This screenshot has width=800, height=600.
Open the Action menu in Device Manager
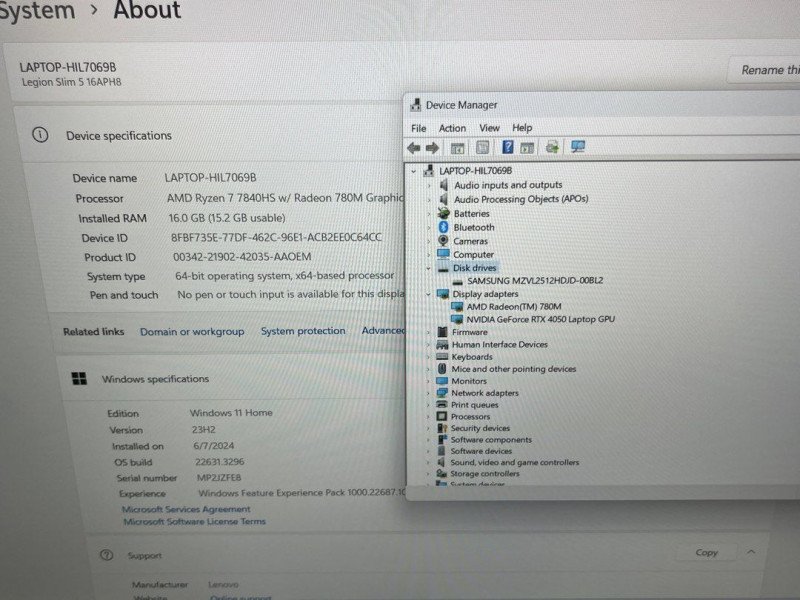pos(452,128)
